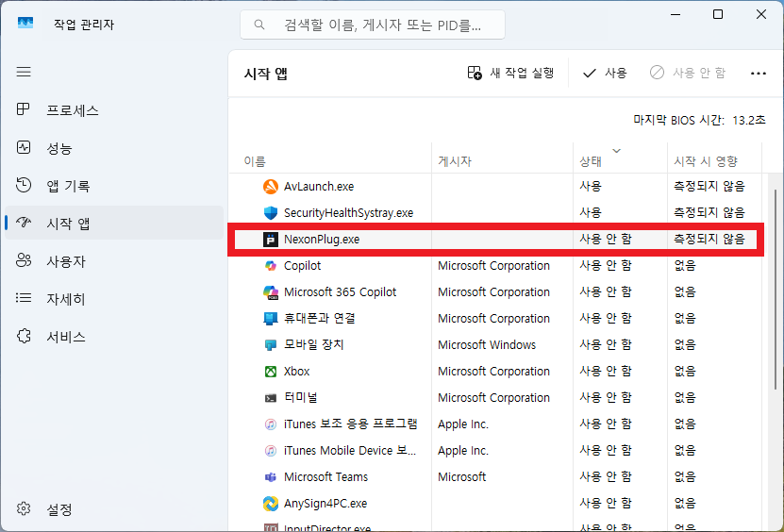This screenshot has width=784, height=532.
Task: Select the iTunes 보조 응용 프로그램 name
Action: pos(351,424)
